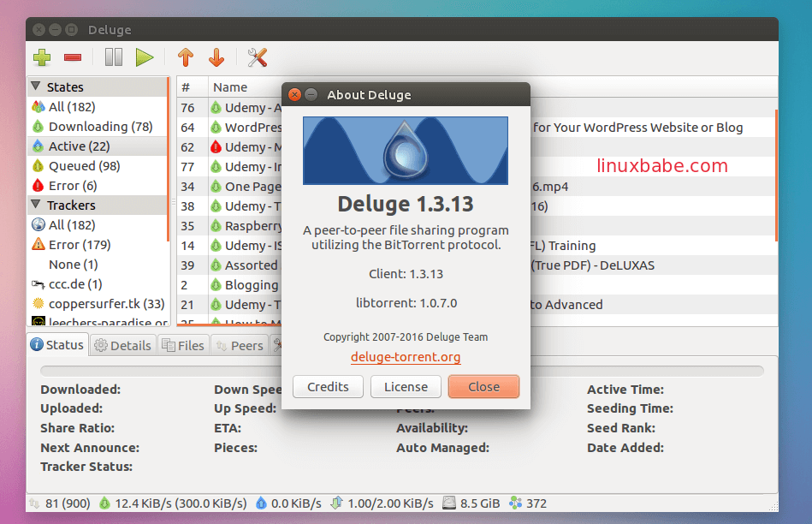
Task: Switch to the Details tab
Action: coord(123,345)
